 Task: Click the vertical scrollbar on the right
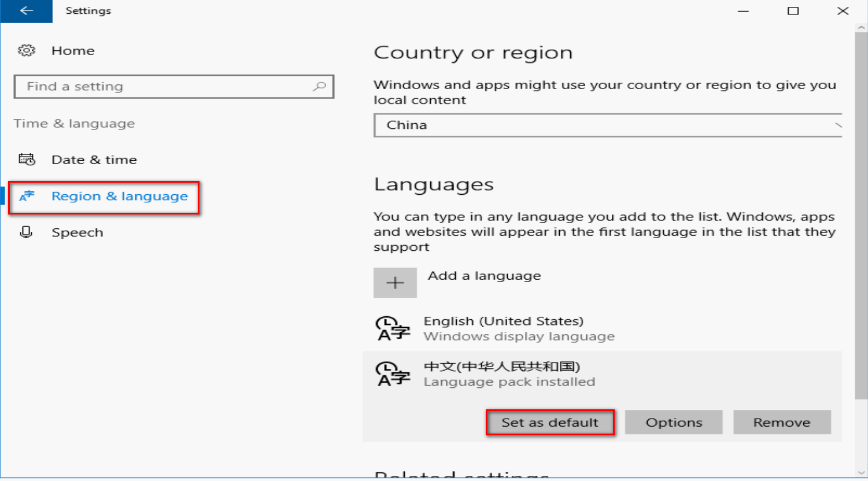coord(861,214)
